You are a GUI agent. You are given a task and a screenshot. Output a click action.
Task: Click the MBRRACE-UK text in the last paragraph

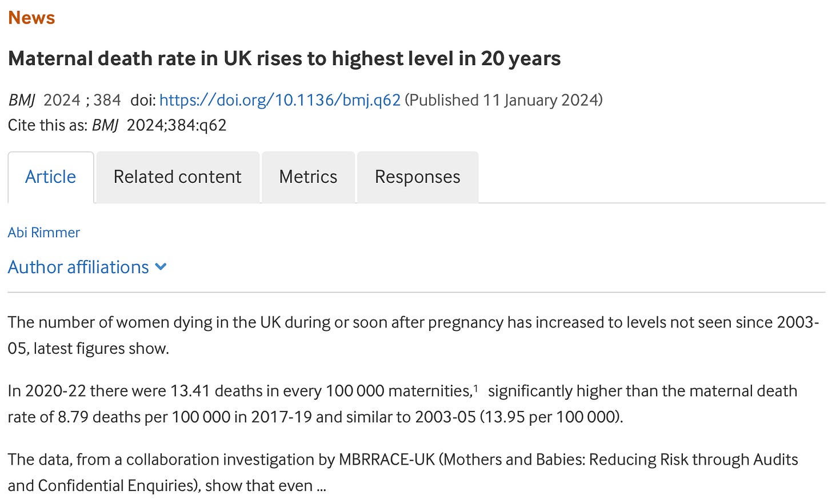click(387, 459)
